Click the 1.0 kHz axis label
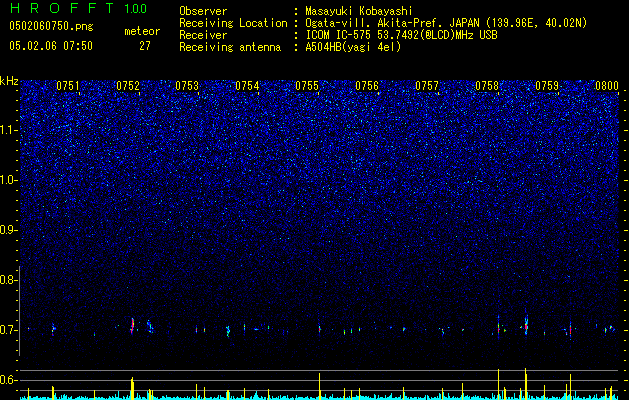Image resolution: width=629 pixels, height=400 pixels. coord(9,180)
